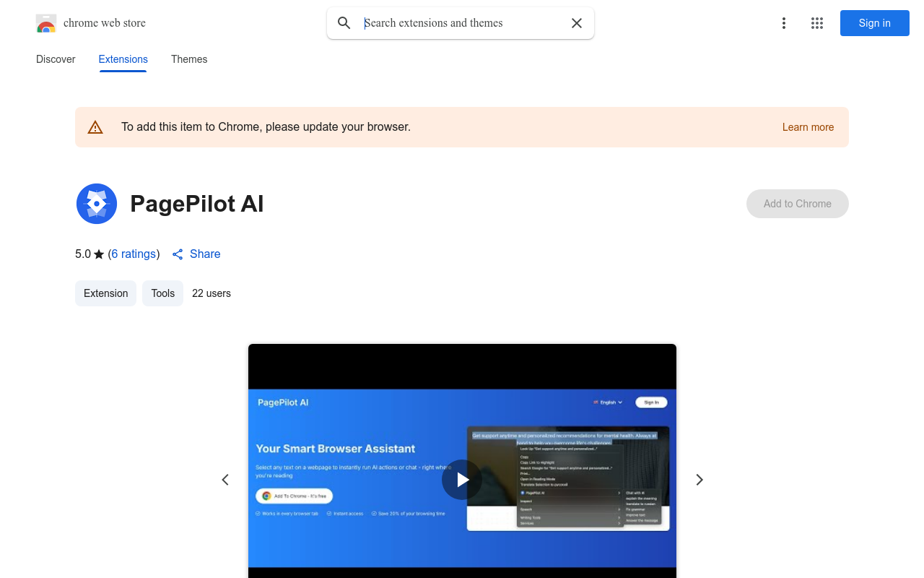
Task: Go to the Discover tab
Action: pyautogui.click(x=56, y=59)
